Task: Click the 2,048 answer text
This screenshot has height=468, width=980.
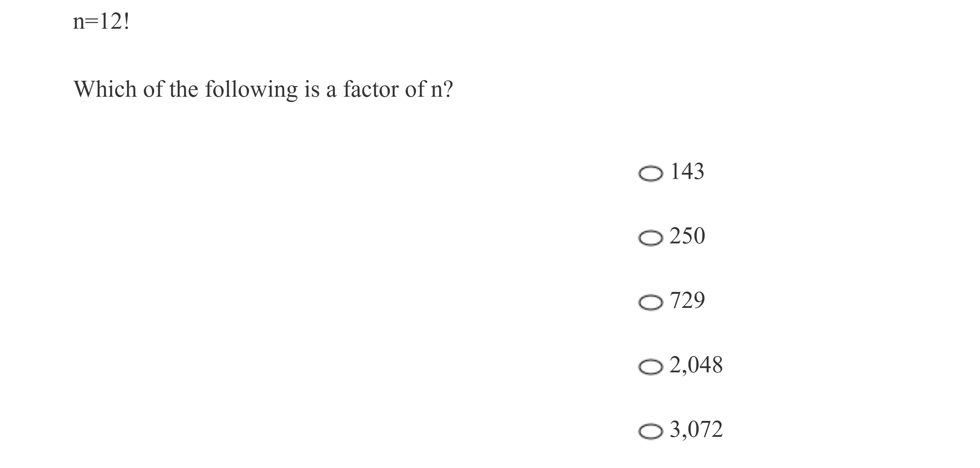Action: click(x=696, y=365)
